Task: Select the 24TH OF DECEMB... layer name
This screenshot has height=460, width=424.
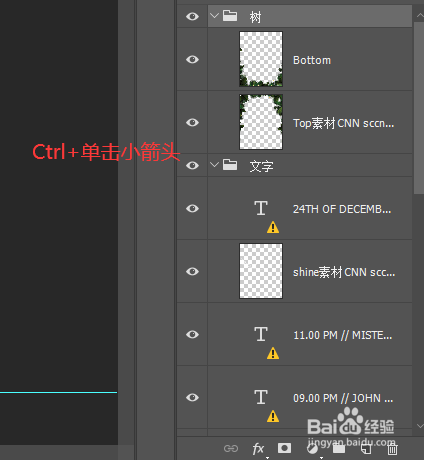Action: [x=342, y=209]
